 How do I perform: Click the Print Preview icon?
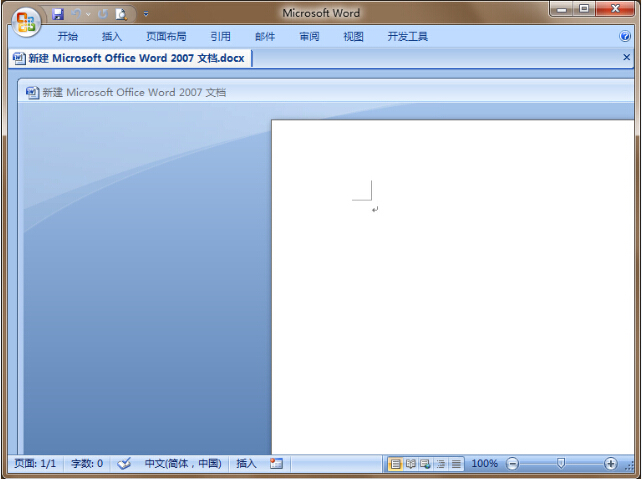point(121,14)
